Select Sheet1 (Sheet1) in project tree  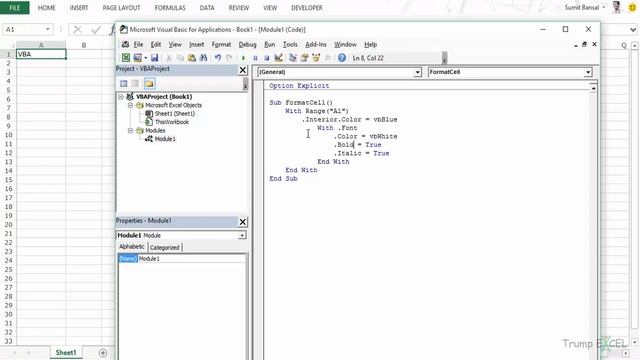coord(175,113)
